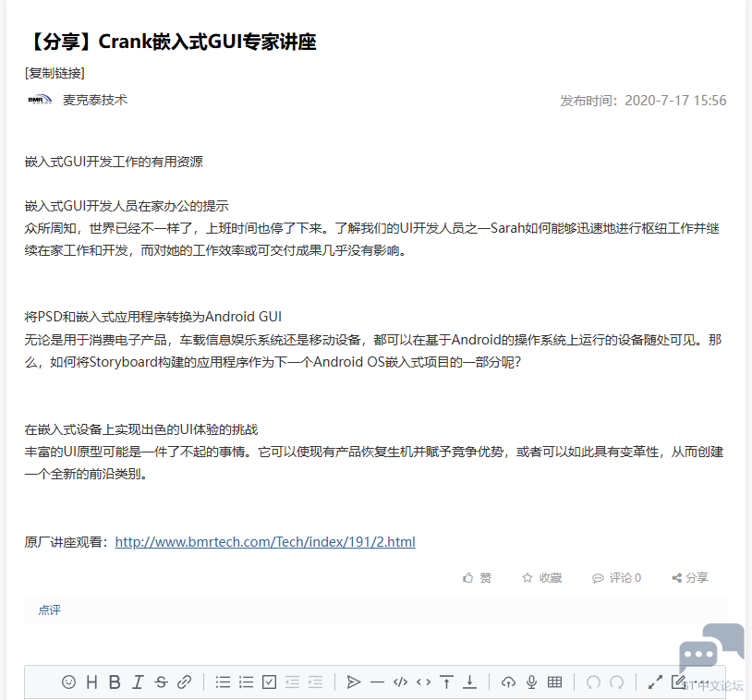Viewport: 752px width, 700px height.
Task: Click the heading 嵌入式GUI开发工作的有用资源
Action: click(114, 162)
